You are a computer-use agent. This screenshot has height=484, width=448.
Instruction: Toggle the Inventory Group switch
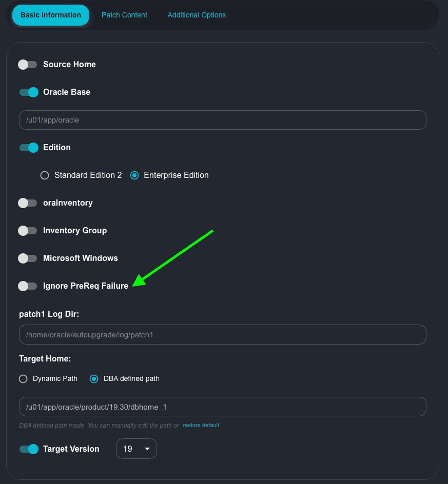pos(28,231)
